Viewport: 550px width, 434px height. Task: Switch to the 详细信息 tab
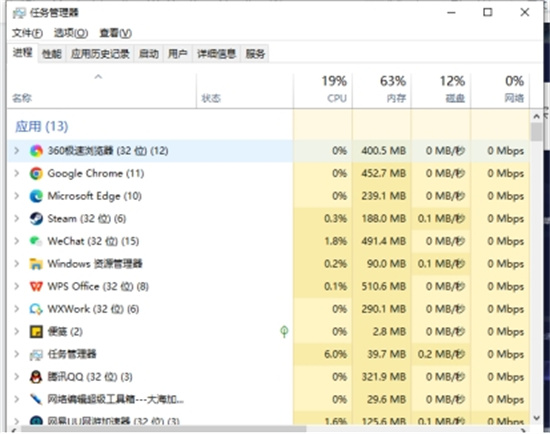tap(216, 54)
